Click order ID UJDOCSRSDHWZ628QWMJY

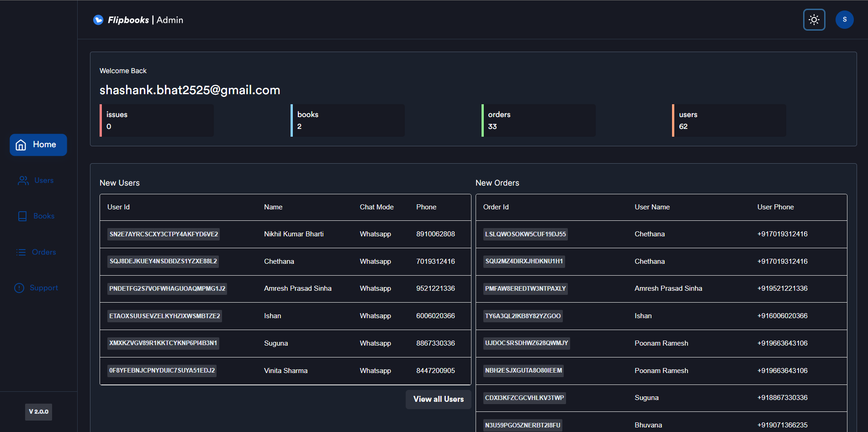tap(527, 343)
